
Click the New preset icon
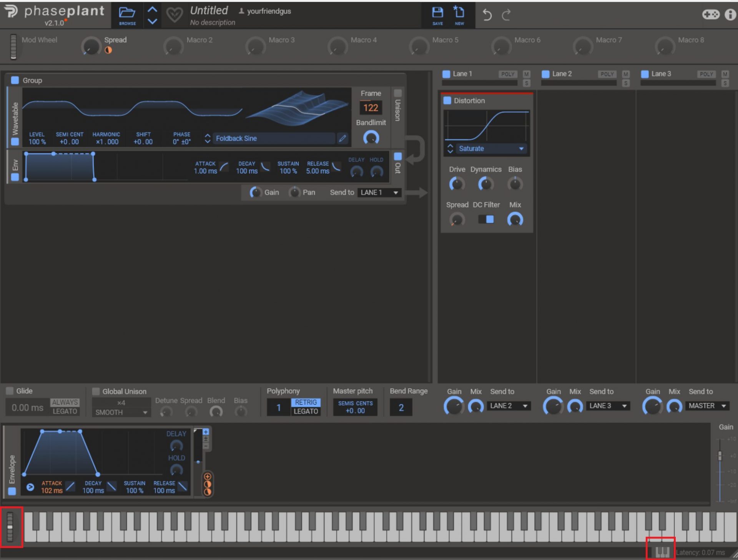click(459, 13)
